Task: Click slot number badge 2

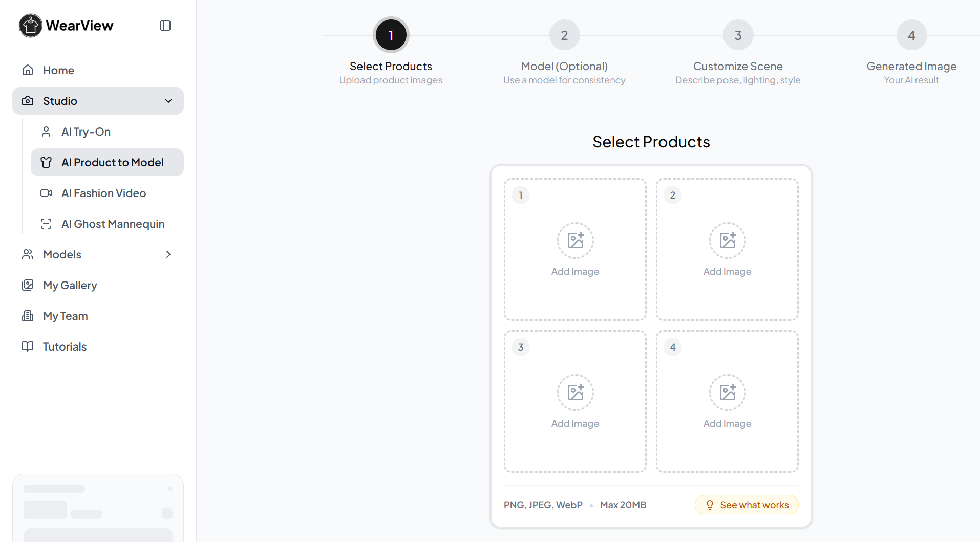Action: (x=673, y=195)
